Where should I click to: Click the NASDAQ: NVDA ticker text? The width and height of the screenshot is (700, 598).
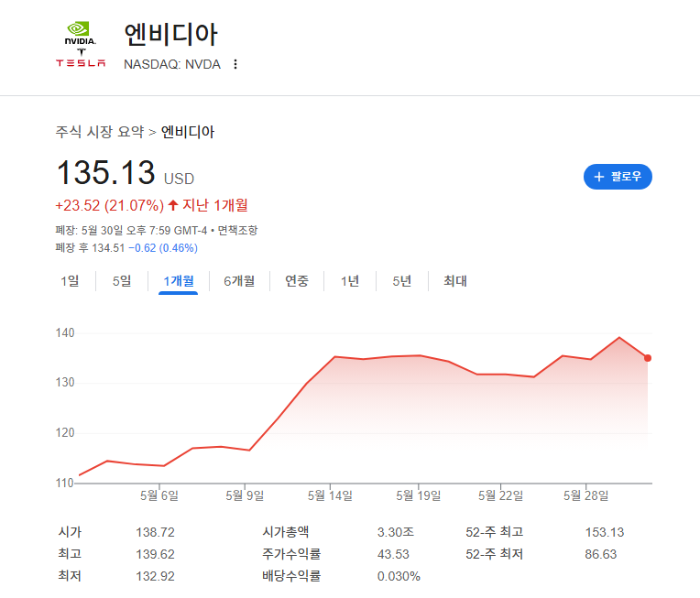click(172, 64)
